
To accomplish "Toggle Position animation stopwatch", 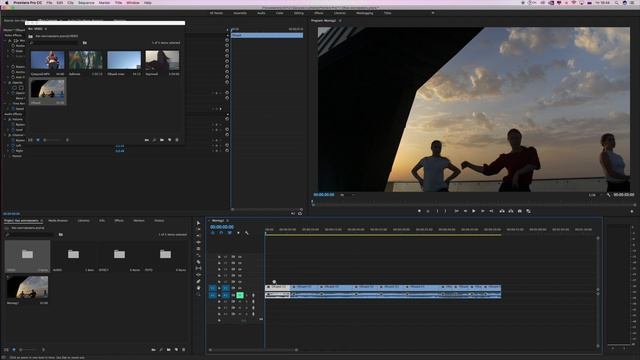I will coord(13,46).
